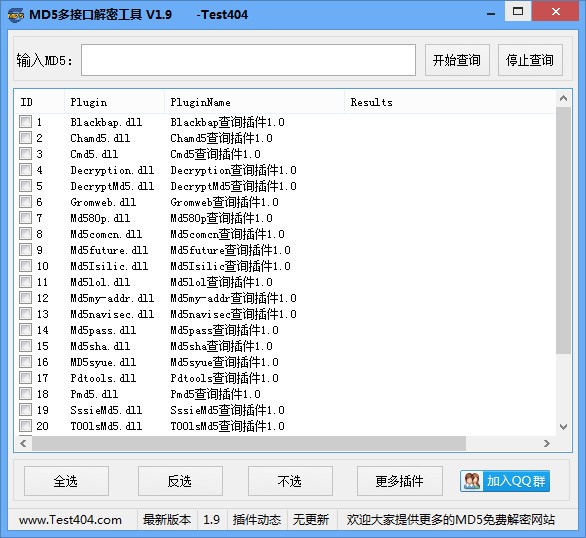Viewport: 586px width, 538px height.
Task: Enable the Cmd5.dll plugin checkbox
Action: (25, 154)
